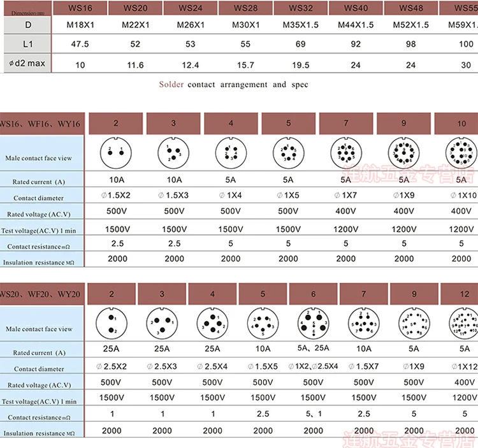The image size is (478, 448).
Task: Click the L1 value 69
Action: pyautogui.click(x=301, y=44)
